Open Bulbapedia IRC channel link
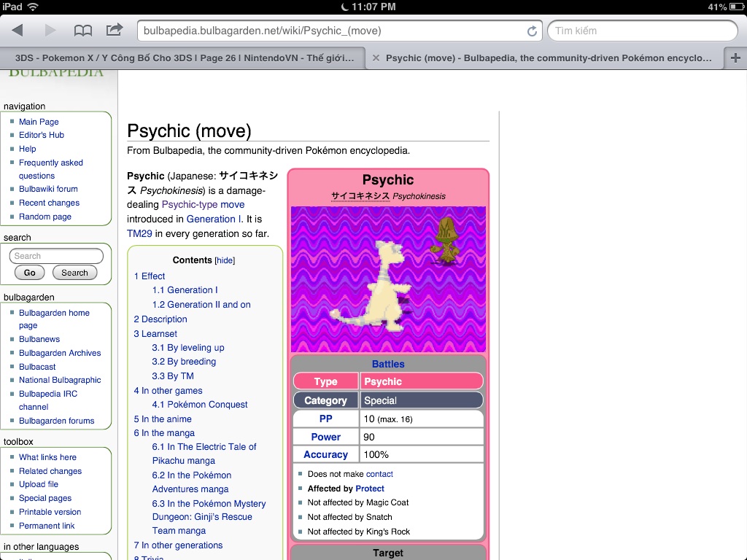The width and height of the screenshot is (747, 560). click(x=48, y=400)
